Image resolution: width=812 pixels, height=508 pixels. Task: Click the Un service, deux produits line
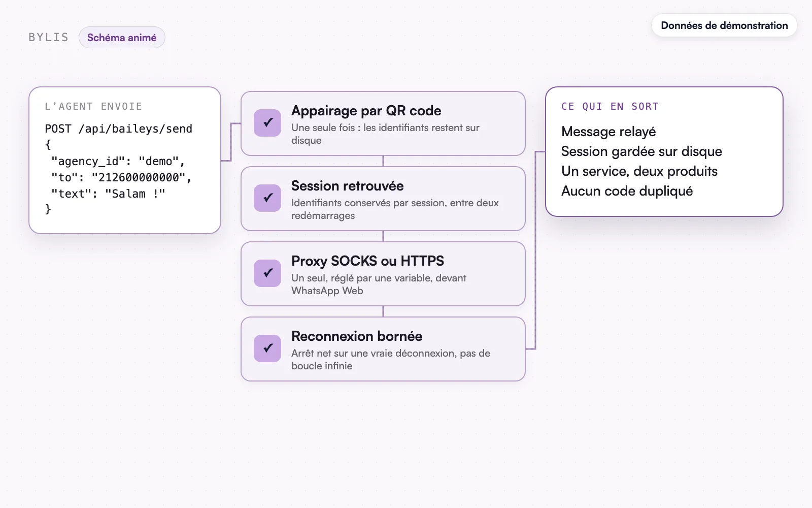pyautogui.click(x=639, y=171)
